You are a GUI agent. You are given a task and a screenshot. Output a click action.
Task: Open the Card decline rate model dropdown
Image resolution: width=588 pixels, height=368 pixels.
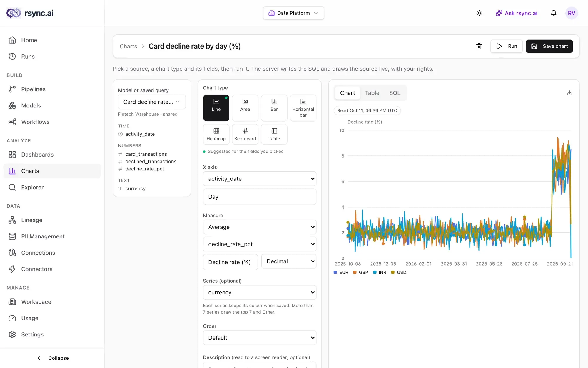152,102
